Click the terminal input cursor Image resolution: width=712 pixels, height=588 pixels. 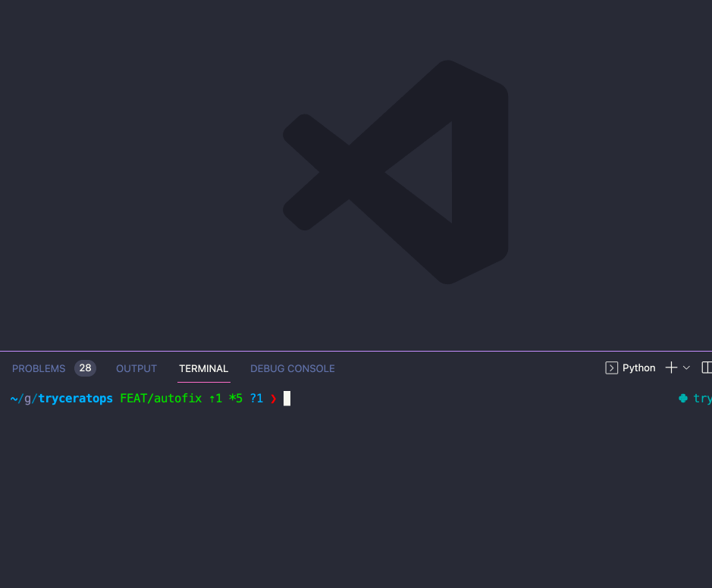[x=287, y=399]
